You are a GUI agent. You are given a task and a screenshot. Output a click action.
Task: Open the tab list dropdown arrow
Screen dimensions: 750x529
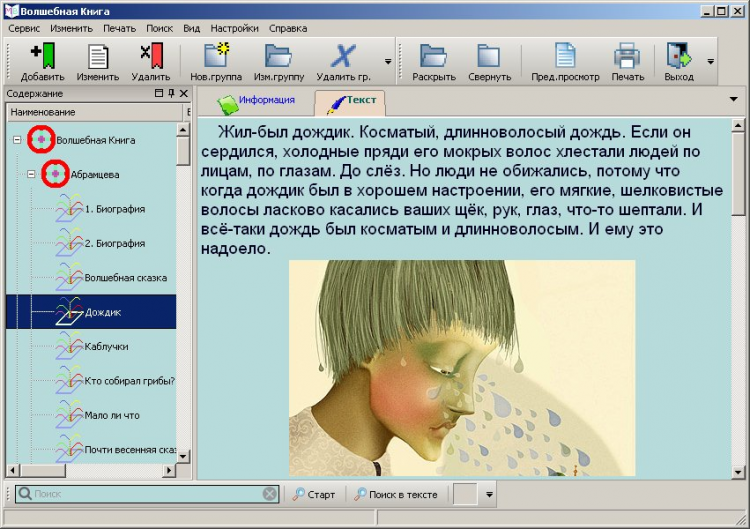[733, 99]
